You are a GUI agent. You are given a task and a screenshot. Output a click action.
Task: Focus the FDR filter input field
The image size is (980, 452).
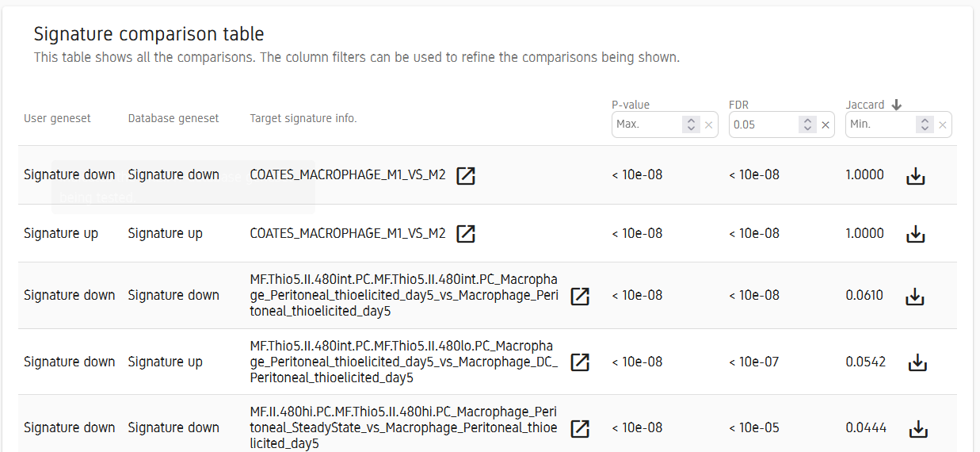(x=764, y=124)
